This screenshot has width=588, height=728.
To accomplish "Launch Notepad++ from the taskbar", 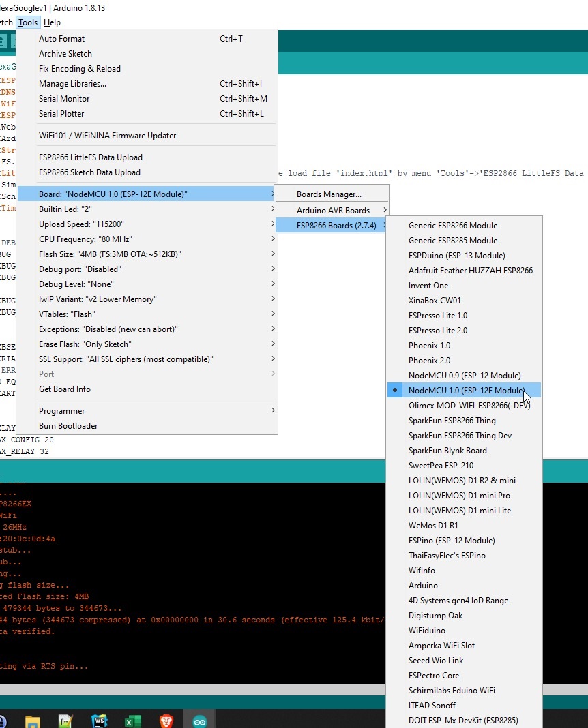I will [65, 721].
